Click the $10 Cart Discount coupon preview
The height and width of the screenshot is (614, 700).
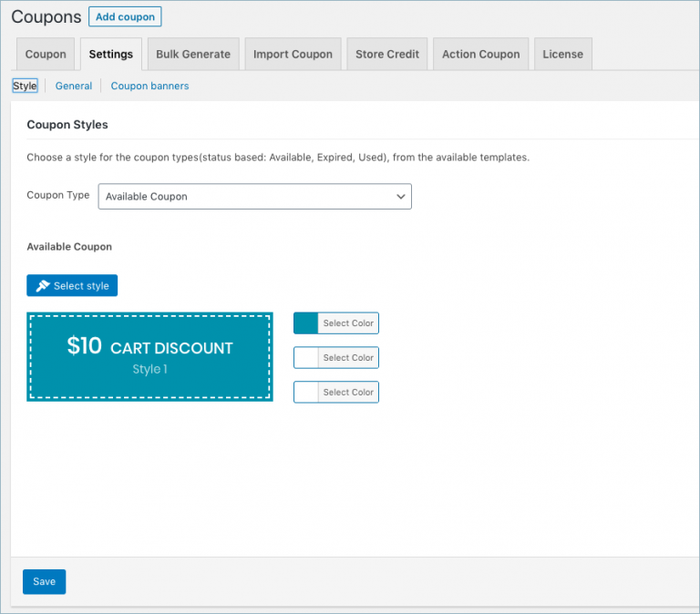[x=149, y=357]
